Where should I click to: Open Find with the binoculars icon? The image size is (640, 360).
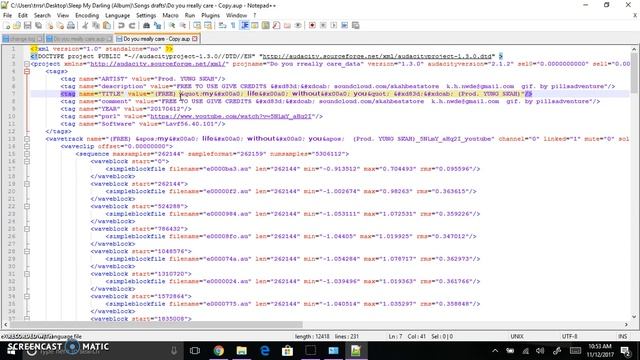(x=146, y=26)
